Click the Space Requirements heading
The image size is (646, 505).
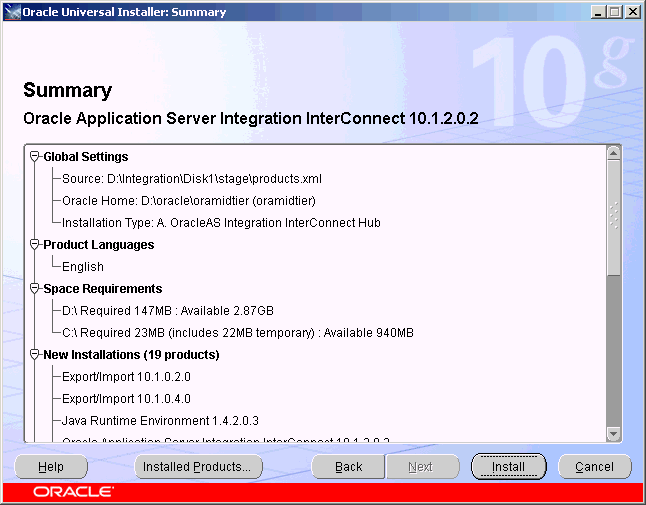point(103,289)
